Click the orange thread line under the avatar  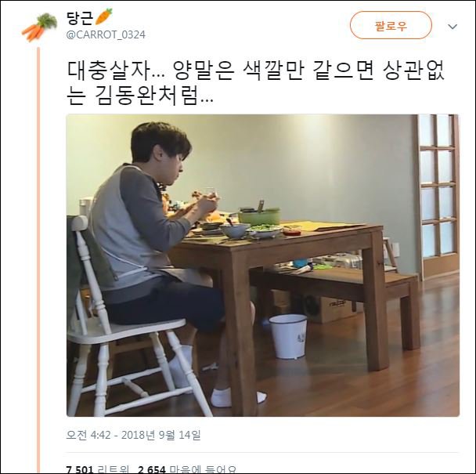[38, 260]
